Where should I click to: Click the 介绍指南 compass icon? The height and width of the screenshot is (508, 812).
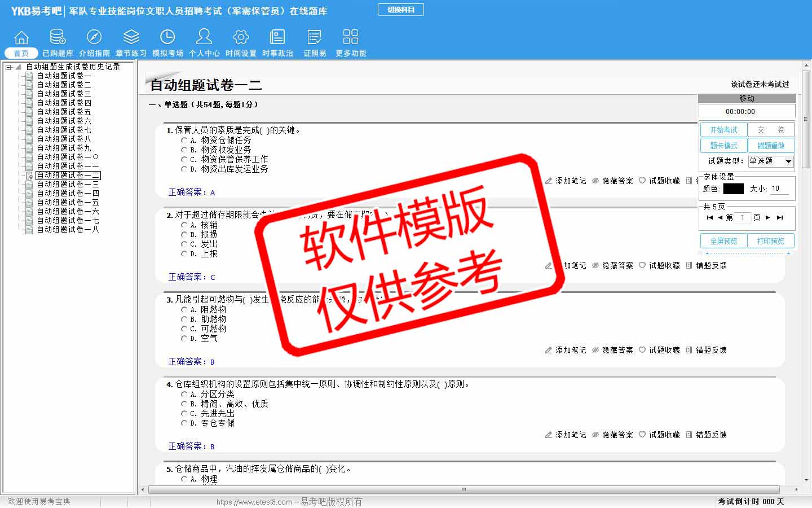point(94,38)
